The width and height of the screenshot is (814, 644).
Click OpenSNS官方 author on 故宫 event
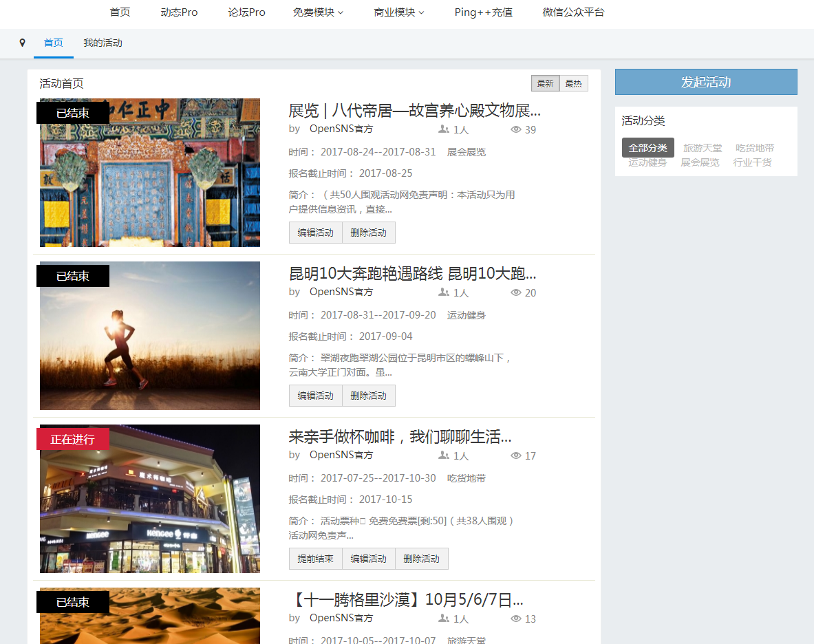pyautogui.click(x=341, y=129)
